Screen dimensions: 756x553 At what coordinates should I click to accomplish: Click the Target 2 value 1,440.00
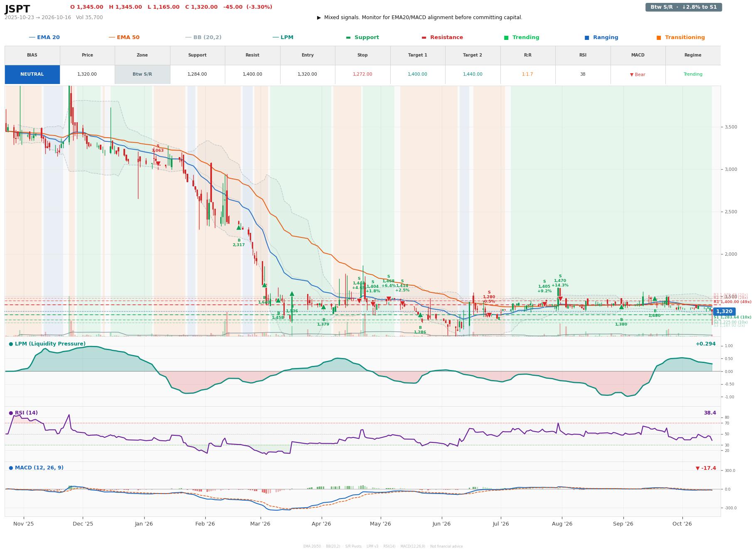(x=473, y=74)
